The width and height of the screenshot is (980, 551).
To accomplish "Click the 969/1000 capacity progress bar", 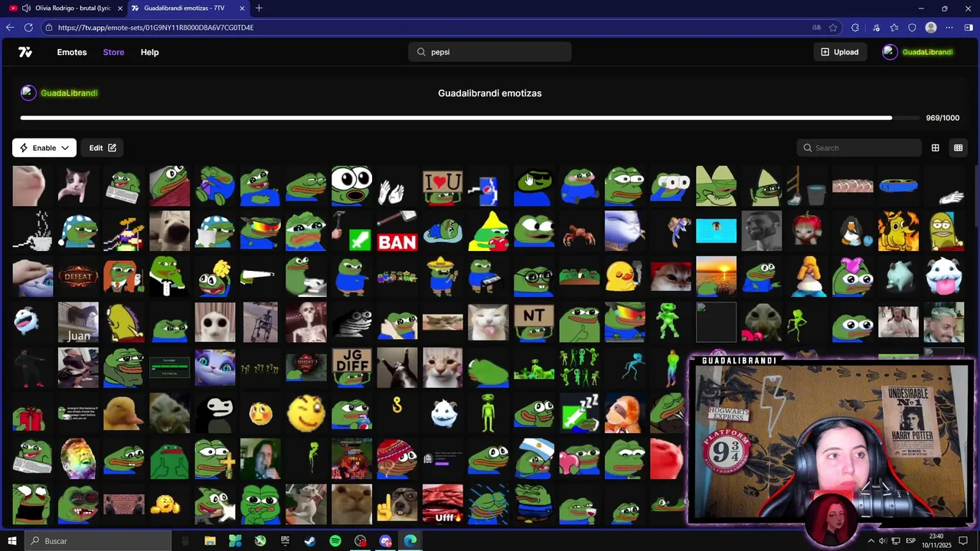I will tap(469, 118).
